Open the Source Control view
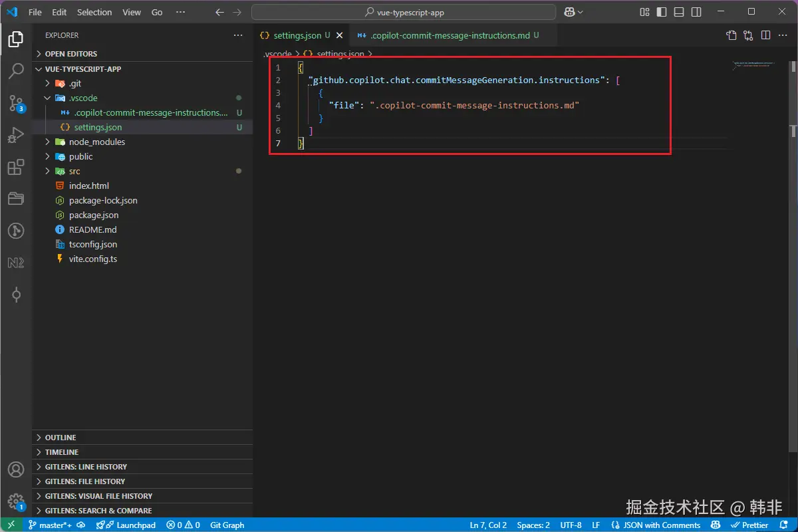The height and width of the screenshot is (532, 798). [16, 102]
